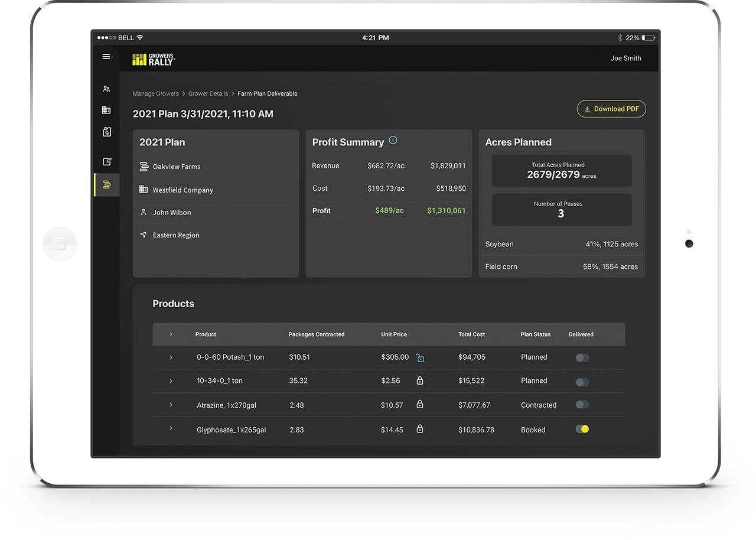The width and height of the screenshot is (756, 540).
Task: Click the unlocked price icon for Potash
Action: click(x=420, y=357)
